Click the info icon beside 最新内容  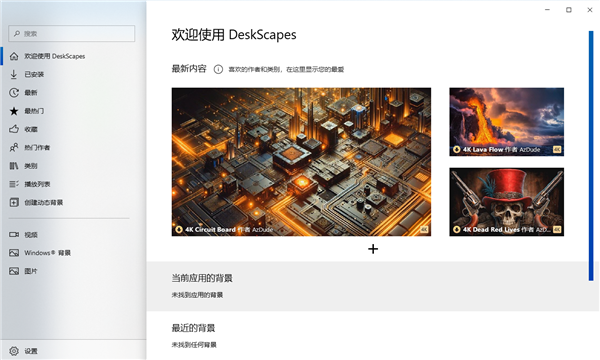218,69
